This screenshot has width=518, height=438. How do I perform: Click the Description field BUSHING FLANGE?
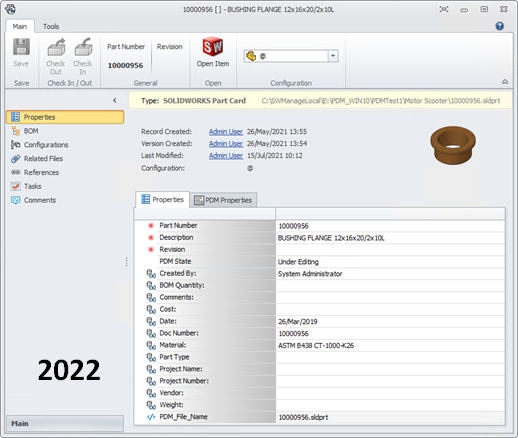(390, 238)
